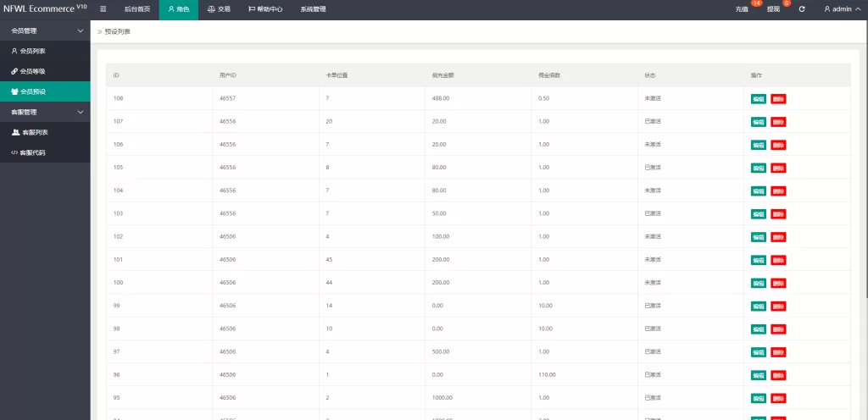Click the flag icon on 帮助中心 tab

coord(252,9)
